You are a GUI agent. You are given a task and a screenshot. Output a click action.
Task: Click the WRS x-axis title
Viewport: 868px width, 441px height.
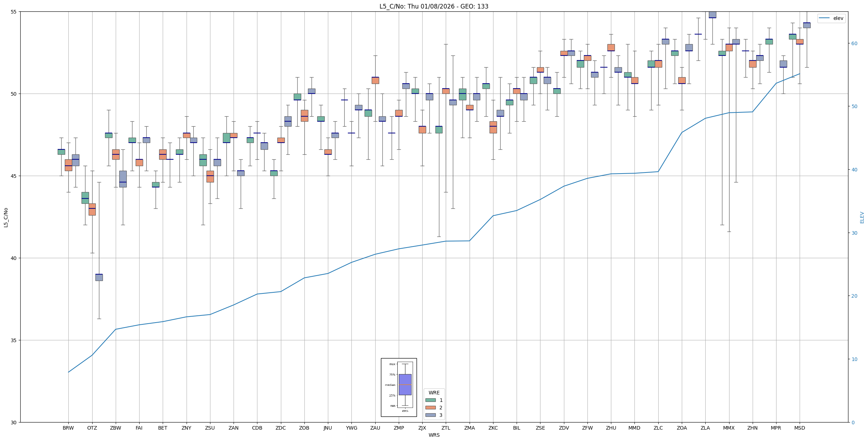point(434,435)
